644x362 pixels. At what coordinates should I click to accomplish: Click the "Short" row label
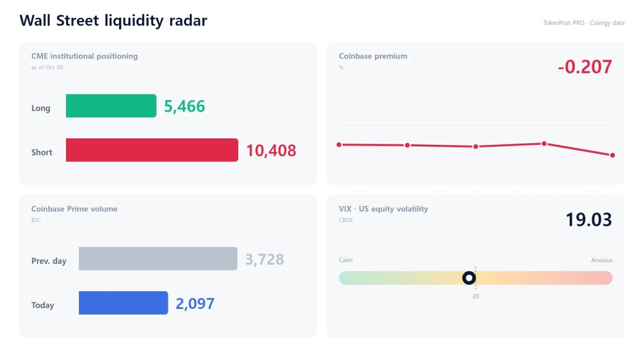click(x=42, y=152)
